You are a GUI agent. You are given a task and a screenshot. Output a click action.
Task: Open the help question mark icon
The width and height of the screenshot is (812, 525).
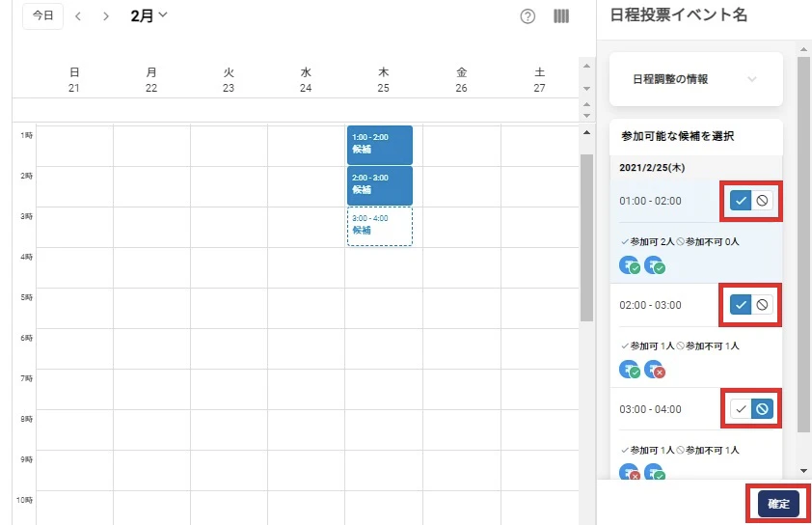click(528, 16)
